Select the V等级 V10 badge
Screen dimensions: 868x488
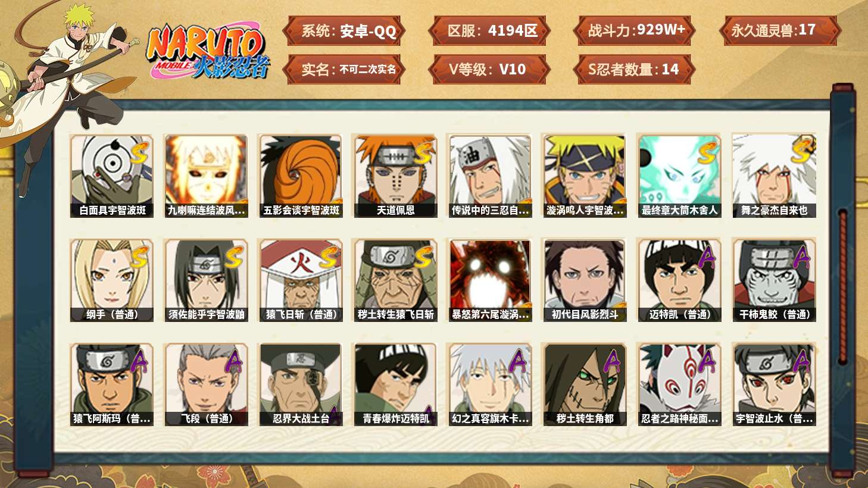point(489,70)
